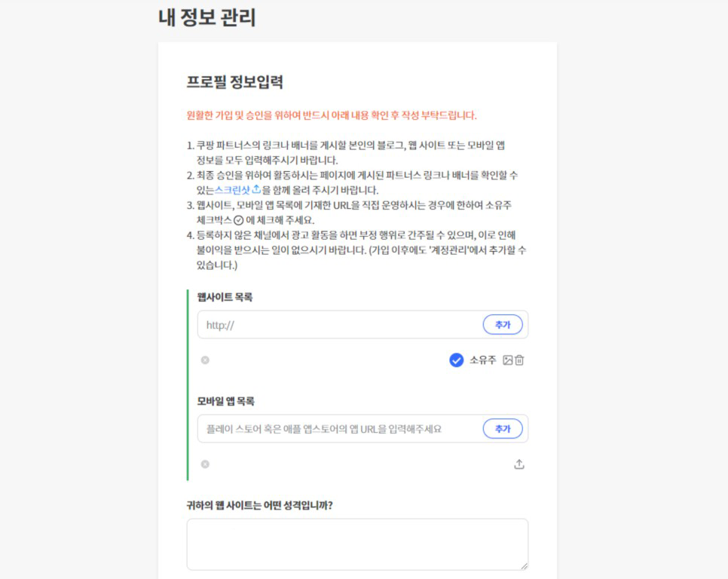Click the 프로필 정보입력 heading
The width and height of the screenshot is (728, 579).
tap(234, 82)
